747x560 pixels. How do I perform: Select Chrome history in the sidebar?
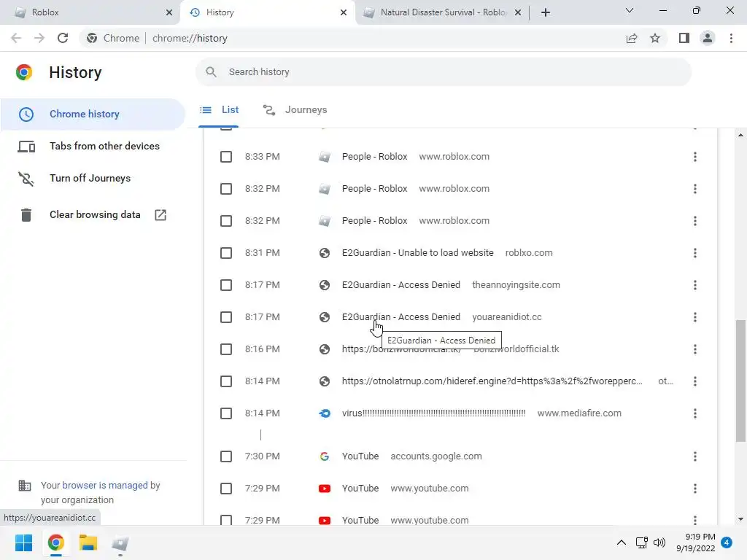tap(93, 114)
